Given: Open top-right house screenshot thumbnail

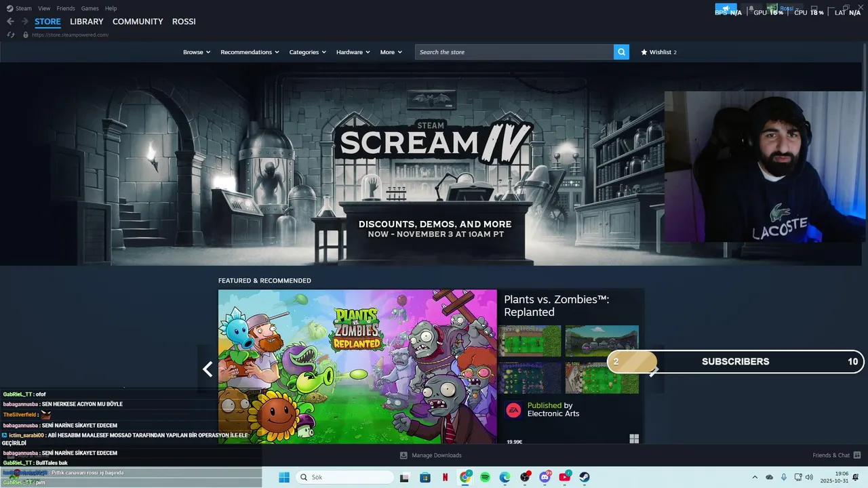Looking at the screenshot, I should [x=602, y=341].
